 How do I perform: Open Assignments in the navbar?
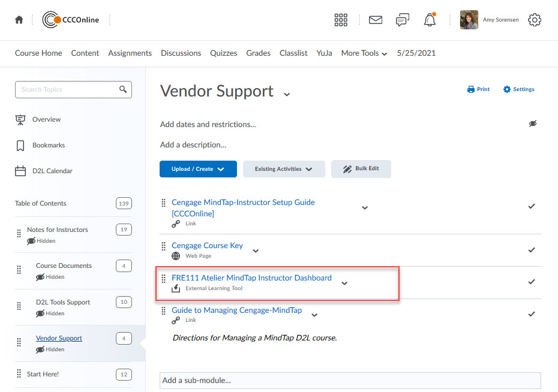[x=130, y=53]
